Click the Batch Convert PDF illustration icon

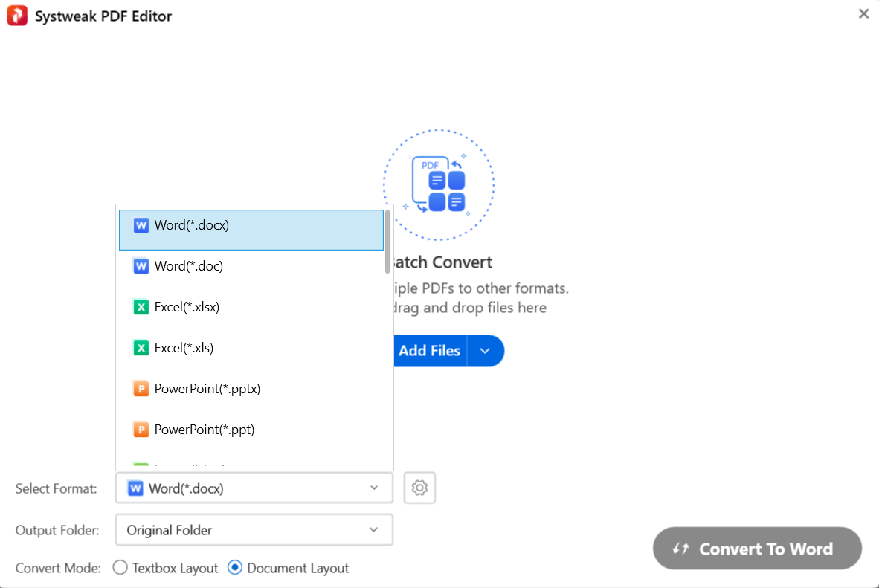click(x=439, y=185)
